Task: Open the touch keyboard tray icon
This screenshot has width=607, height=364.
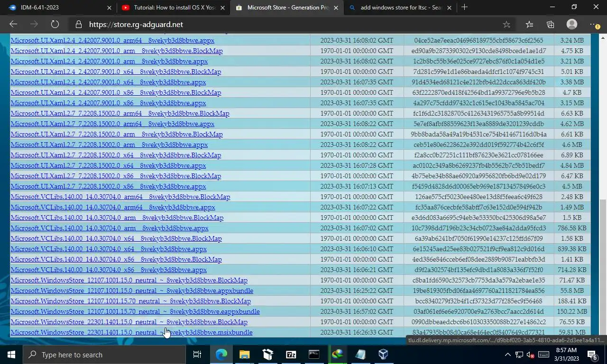Action: [x=543, y=355]
